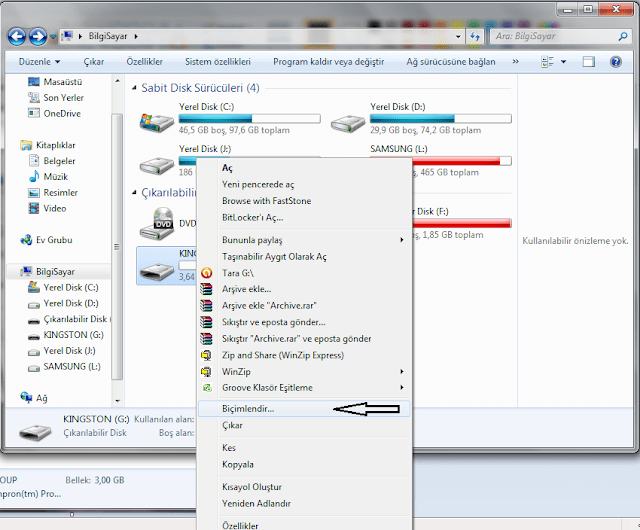Collapse Çıkarılabilir storage group
640x530 pixels.
click(x=134, y=192)
